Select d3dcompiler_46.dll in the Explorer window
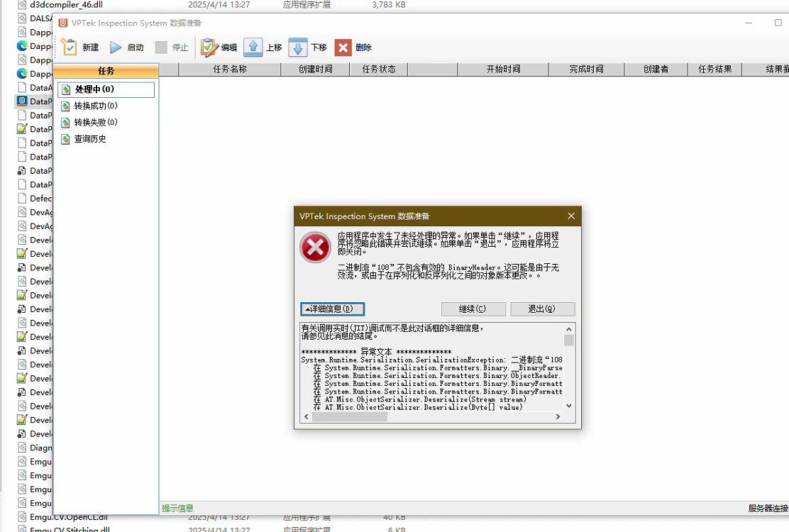 pyautogui.click(x=67, y=4)
